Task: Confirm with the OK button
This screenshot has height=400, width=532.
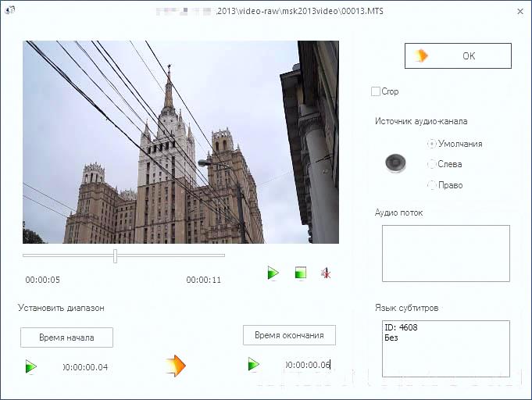Action: (458, 55)
